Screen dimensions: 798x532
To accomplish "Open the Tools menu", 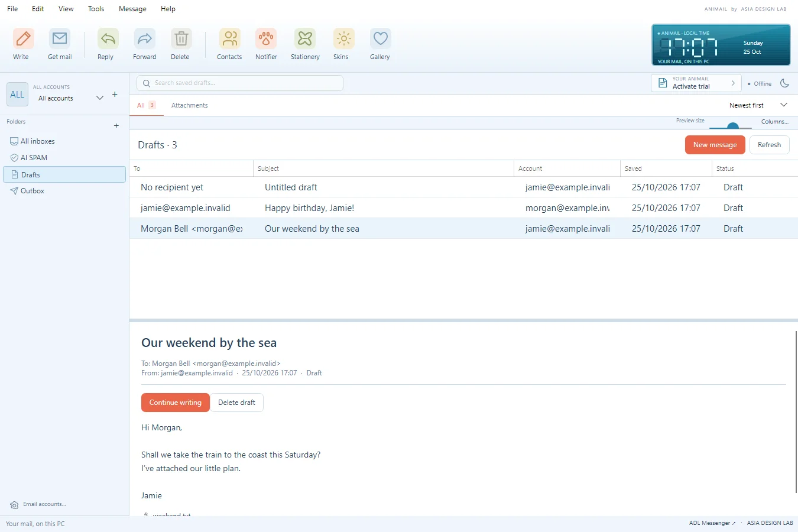I will 96,9.
